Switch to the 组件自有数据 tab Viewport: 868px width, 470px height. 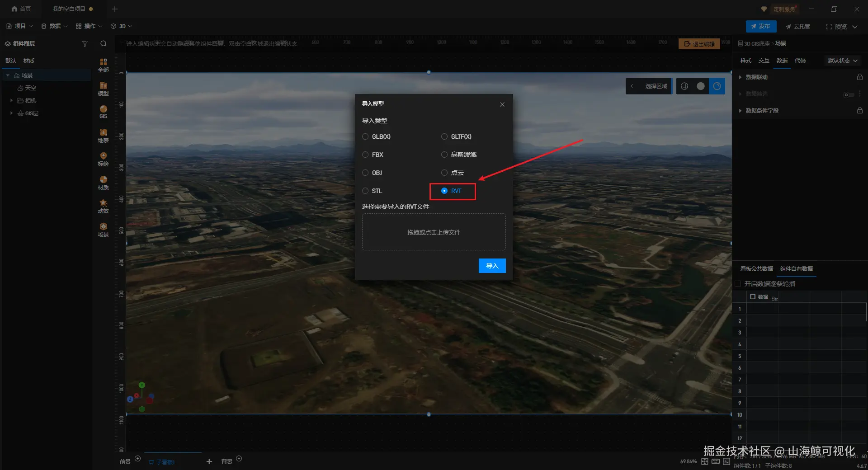click(797, 269)
